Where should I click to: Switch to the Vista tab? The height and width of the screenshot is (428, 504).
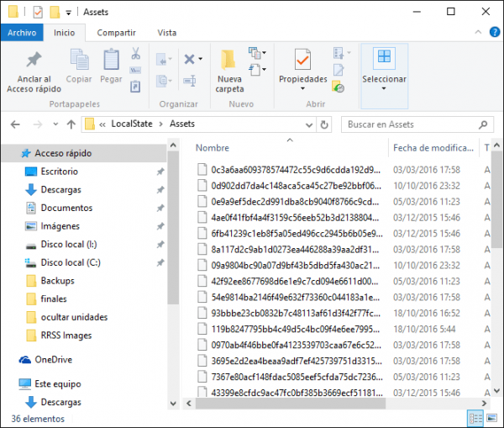pyautogui.click(x=167, y=33)
